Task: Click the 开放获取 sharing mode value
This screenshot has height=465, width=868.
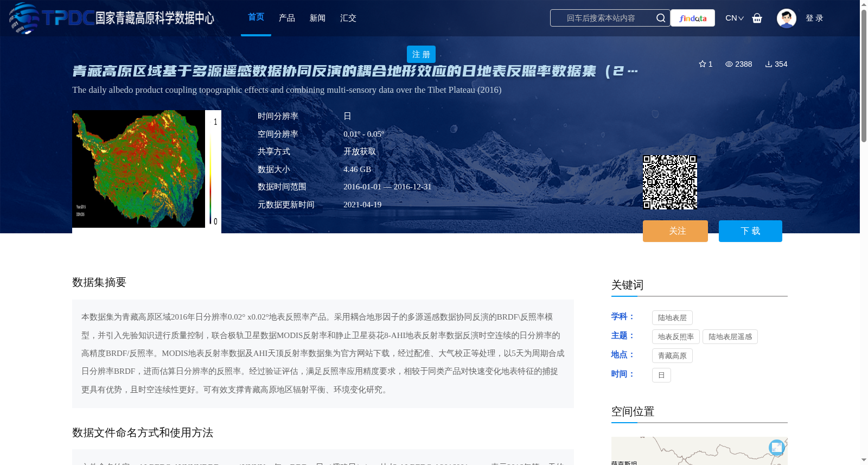Action: click(360, 151)
